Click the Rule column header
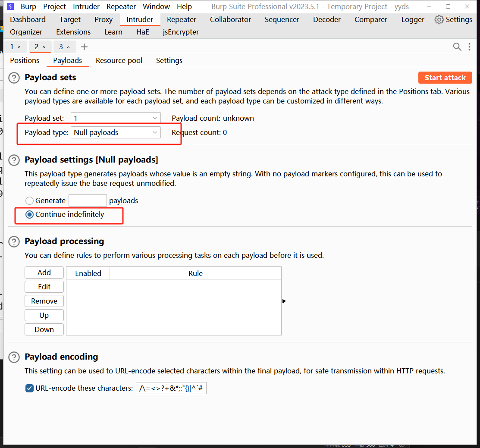The height and width of the screenshot is (448, 480). click(x=195, y=273)
